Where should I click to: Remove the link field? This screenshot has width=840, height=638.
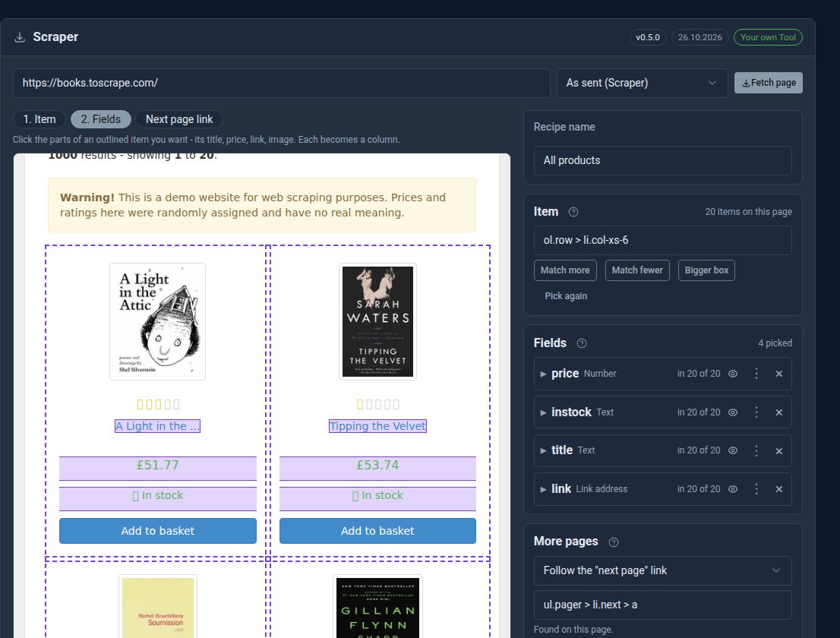(x=779, y=489)
